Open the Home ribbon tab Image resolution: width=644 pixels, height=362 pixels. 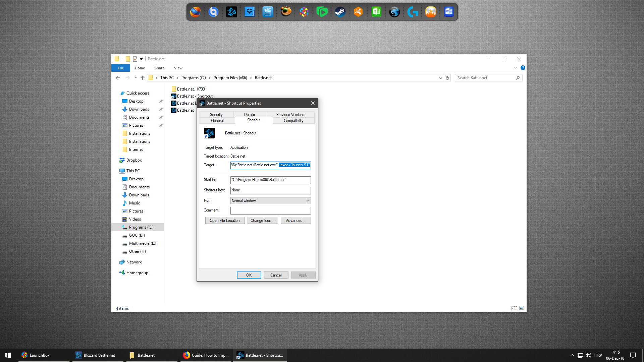tap(140, 68)
